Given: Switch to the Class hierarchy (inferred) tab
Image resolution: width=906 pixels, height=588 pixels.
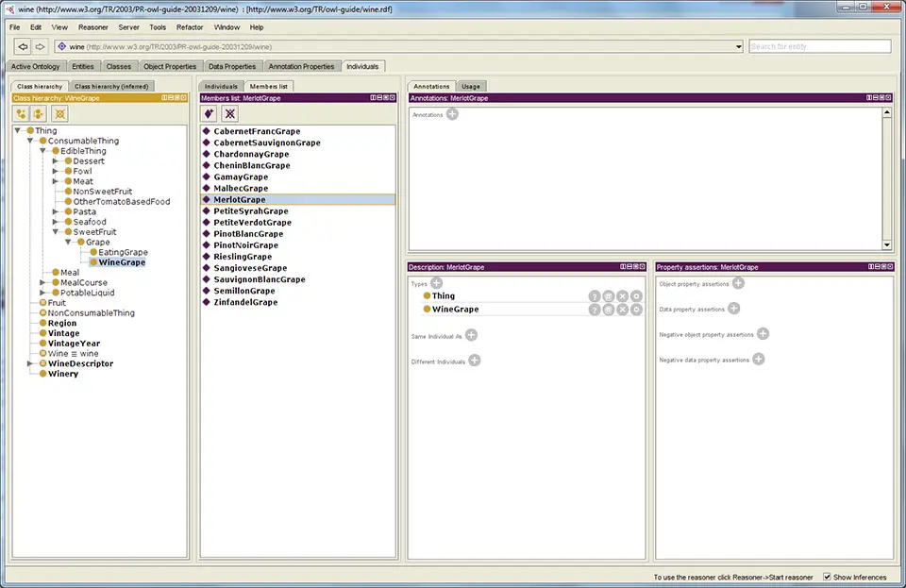Looking at the screenshot, I should (111, 86).
